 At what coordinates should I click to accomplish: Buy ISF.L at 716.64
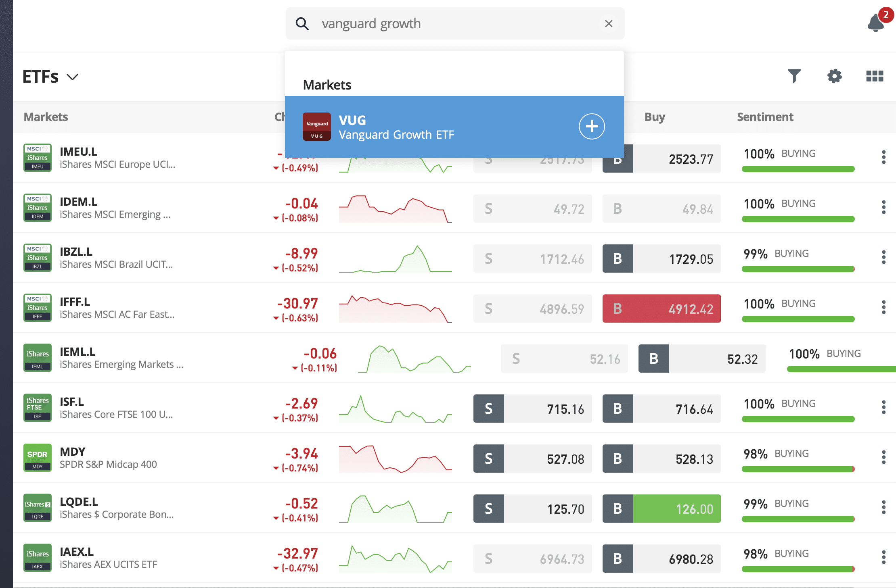click(x=662, y=409)
